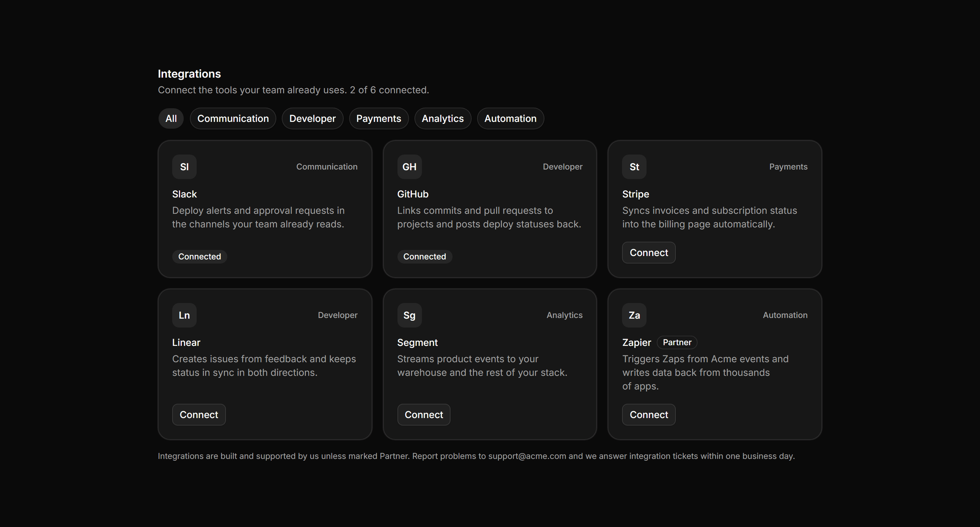Click the Analytics label on Segment card
Viewport: 980px width, 527px height.
(x=564, y=315)
